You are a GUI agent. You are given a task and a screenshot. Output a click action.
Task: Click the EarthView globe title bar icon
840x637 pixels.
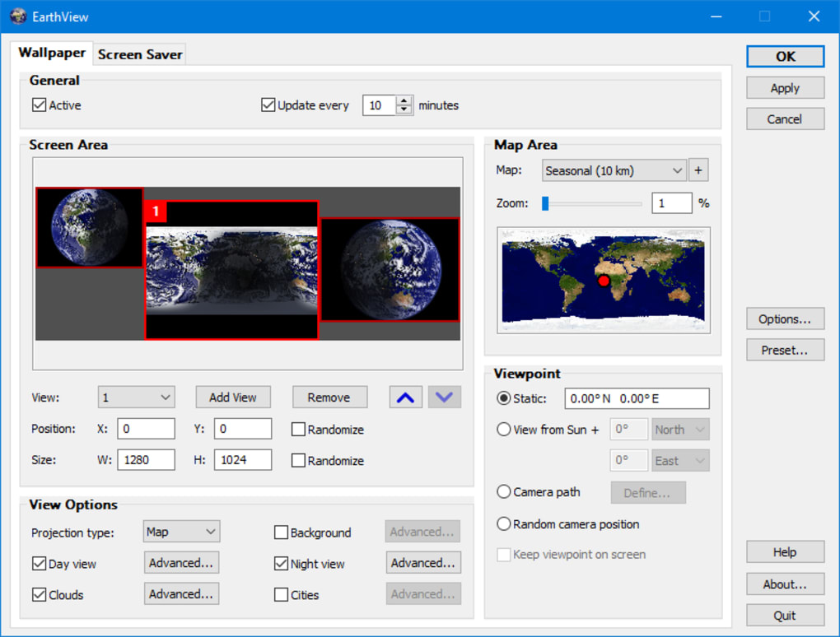(18, 16)
